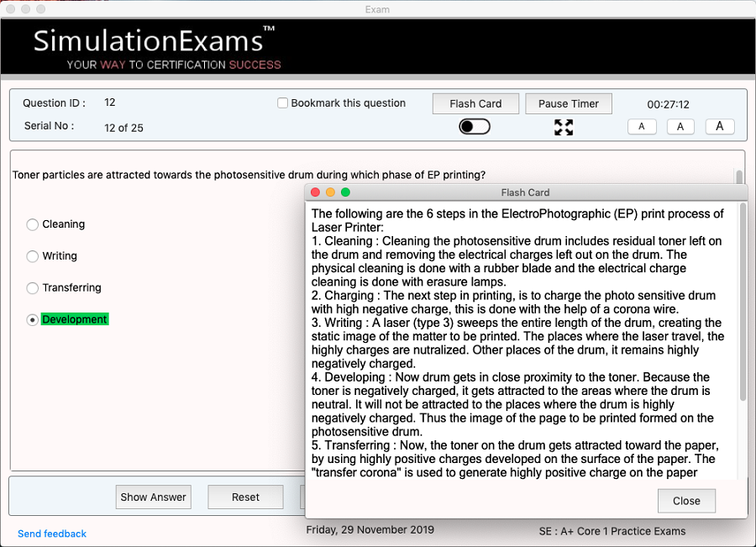Click Show Answer to reveal correct choice
Viewport: 756px width, 547px height.
[x=153, y=497]
